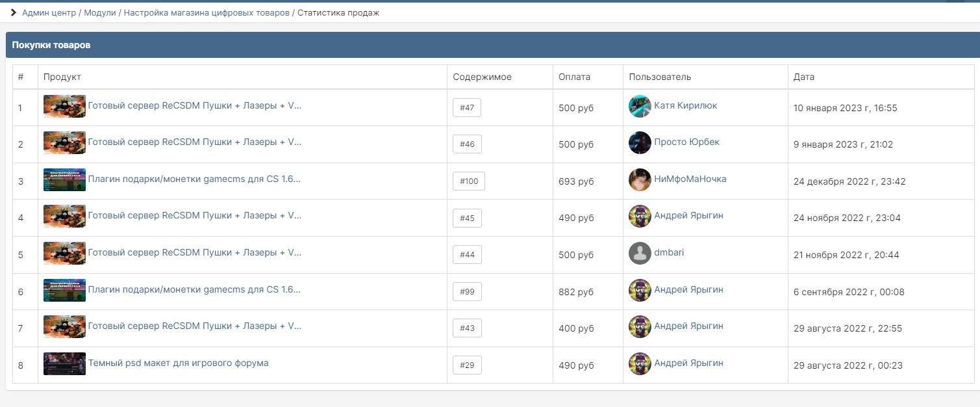
Task: Open Плагин подарки/монетки link in row 6
Action: tap(194, 289)
